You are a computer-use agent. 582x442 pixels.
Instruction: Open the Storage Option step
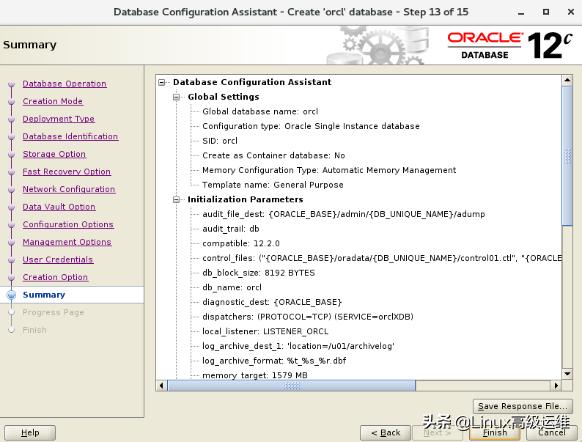[54, 154]
